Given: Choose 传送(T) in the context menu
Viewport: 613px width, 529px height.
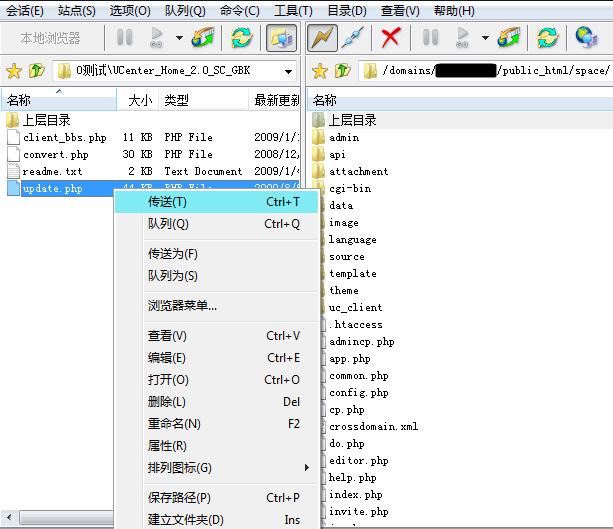Looking at the screenshot, I should (168, 202).
